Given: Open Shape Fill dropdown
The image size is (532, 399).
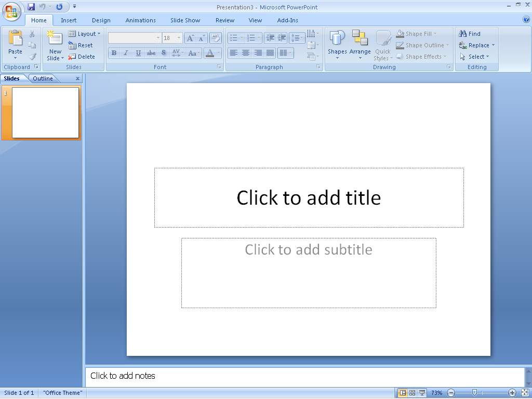Looking at the screenshot, I should [417, 34].
